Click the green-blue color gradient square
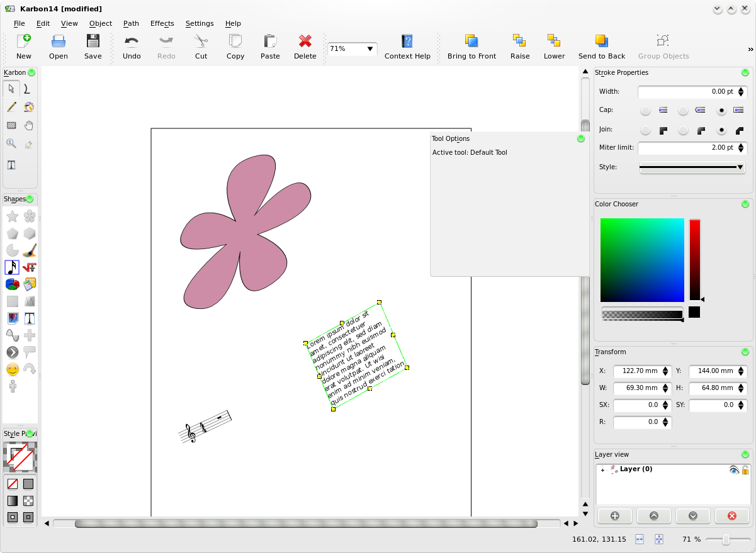 (642, 260)
